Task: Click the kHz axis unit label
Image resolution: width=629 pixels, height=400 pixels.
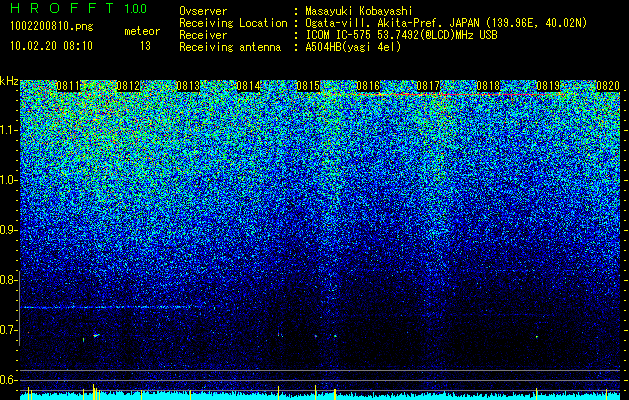Action: coord(9,81)
